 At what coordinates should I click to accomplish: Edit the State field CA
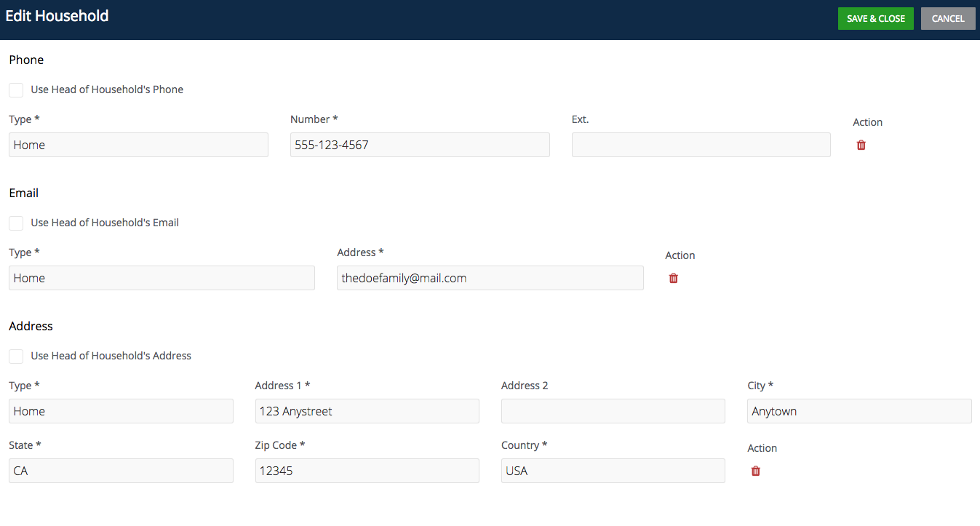coord(121,471)
